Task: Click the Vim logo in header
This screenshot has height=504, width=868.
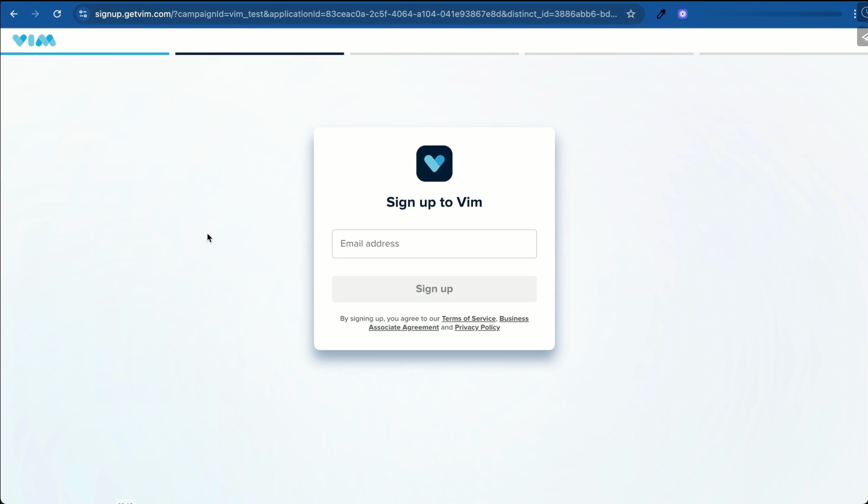Action: (34, 40)
